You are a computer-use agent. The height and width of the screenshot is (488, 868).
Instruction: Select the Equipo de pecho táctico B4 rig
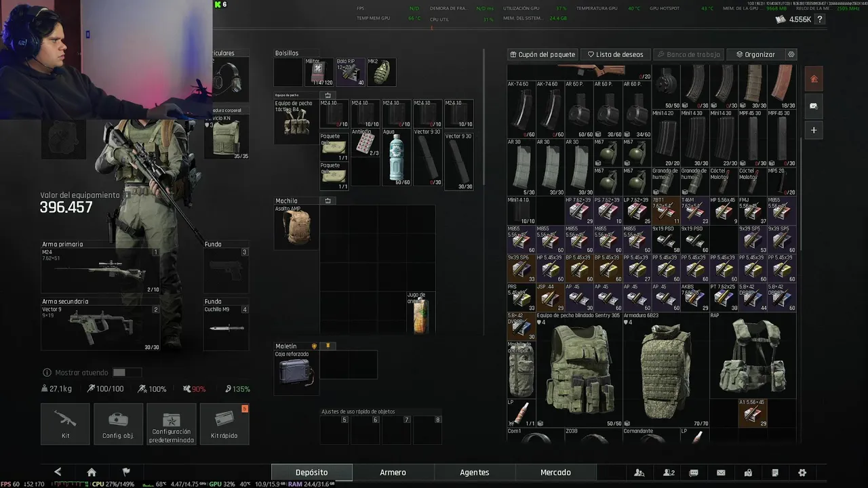click(296, 122)
